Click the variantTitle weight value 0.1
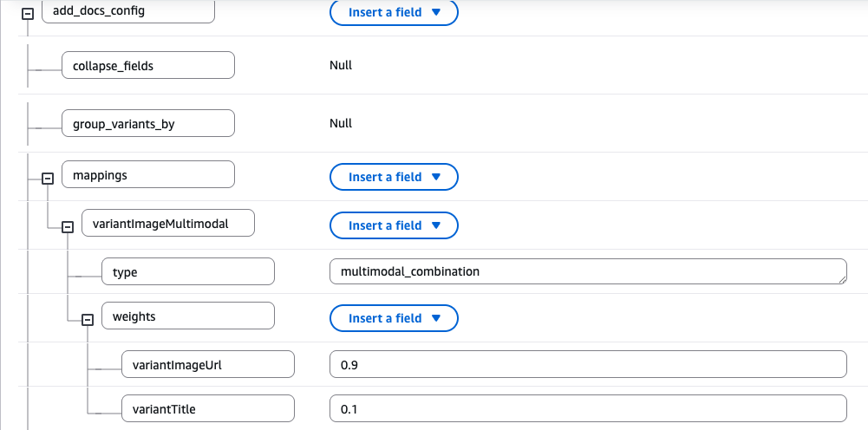 click(x=588, y=408)
